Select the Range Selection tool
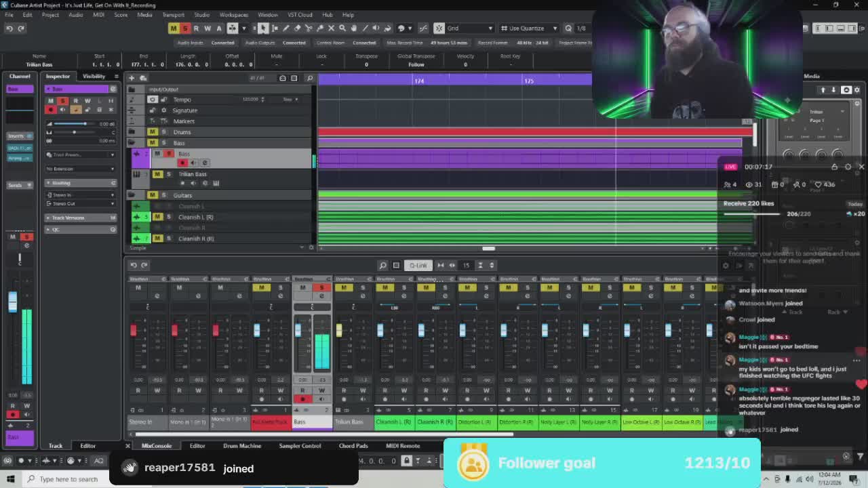This screenshot has height=488, width=868. point(275,28)
